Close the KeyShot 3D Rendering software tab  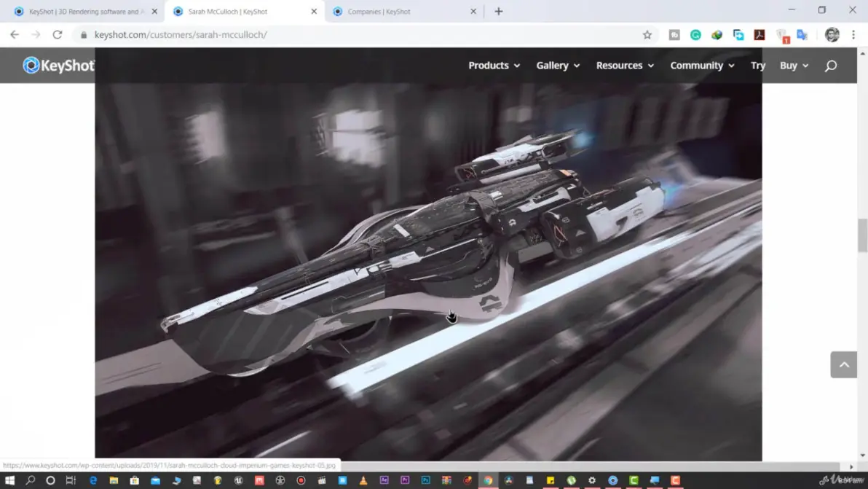pyautogui.click(x=154, y=11)
